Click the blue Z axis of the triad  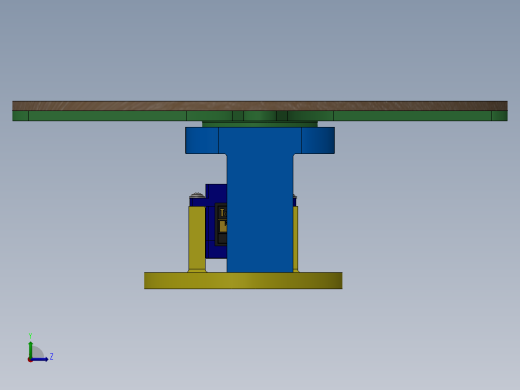[x=40, y=359]
